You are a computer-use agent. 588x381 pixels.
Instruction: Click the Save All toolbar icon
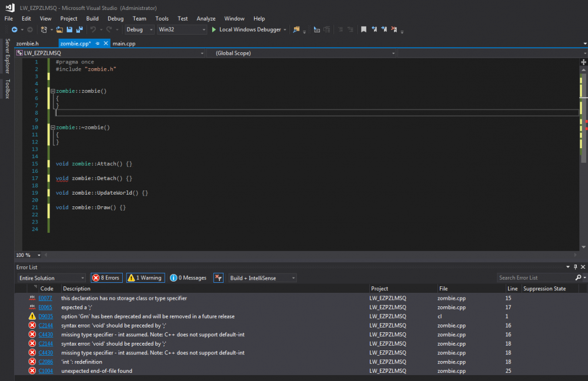click(x=78, y=29)
